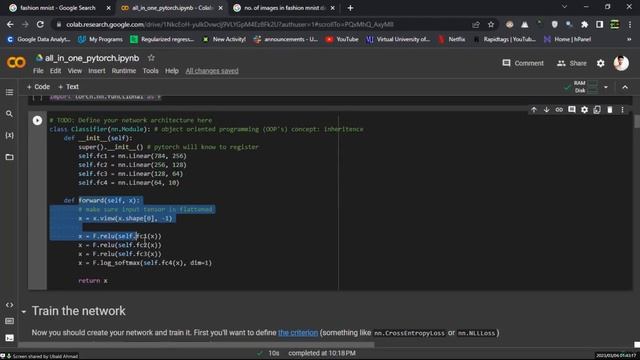This screenshot has width=640, height=360.
Task: Open My Programs bookmark
Action: coord(100,39)
